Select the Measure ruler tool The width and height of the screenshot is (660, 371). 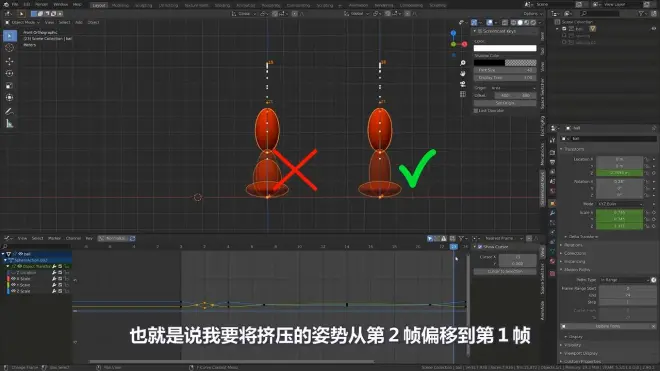tap(9, 124)
